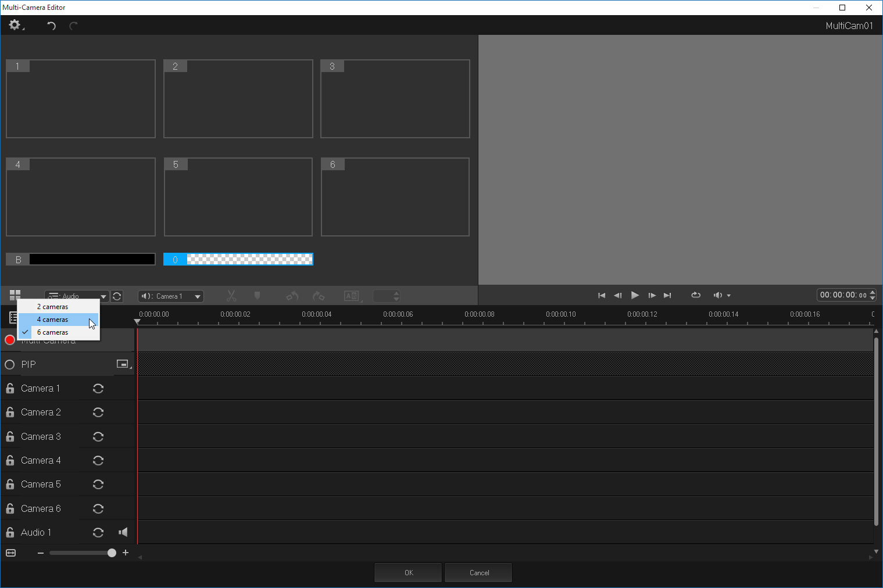Click the fit-to-window zoom icon
This screenshot has height=588, width=883.
click(10, 553)
